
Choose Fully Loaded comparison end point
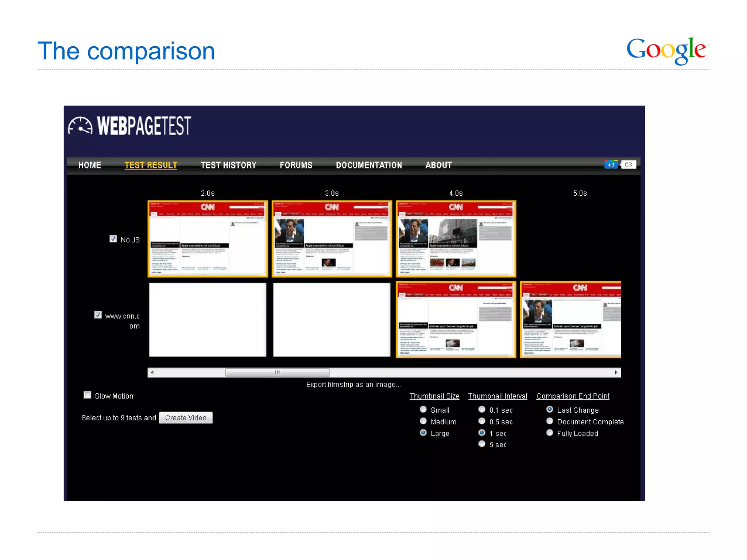click(550, 432)
